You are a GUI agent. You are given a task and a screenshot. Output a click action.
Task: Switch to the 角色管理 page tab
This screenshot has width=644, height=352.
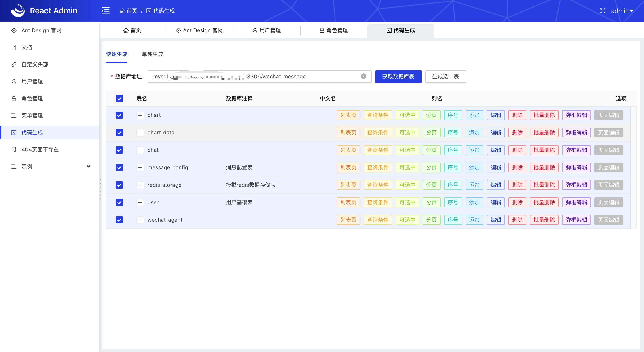pos(333,30)
